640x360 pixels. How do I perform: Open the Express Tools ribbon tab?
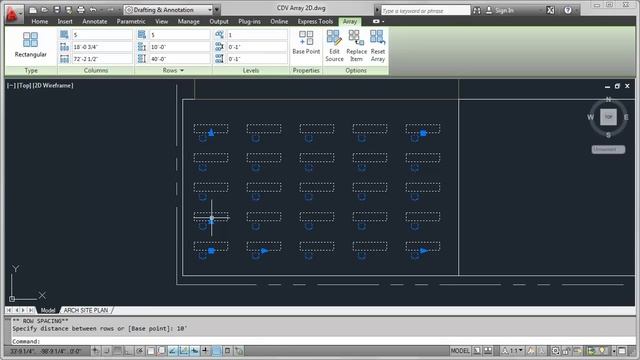315,21
